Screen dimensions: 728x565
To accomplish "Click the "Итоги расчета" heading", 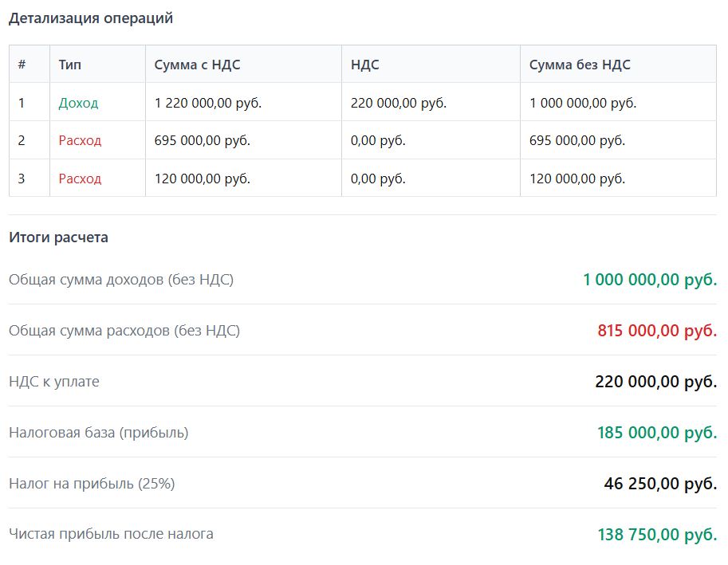I will coord(58,237).
